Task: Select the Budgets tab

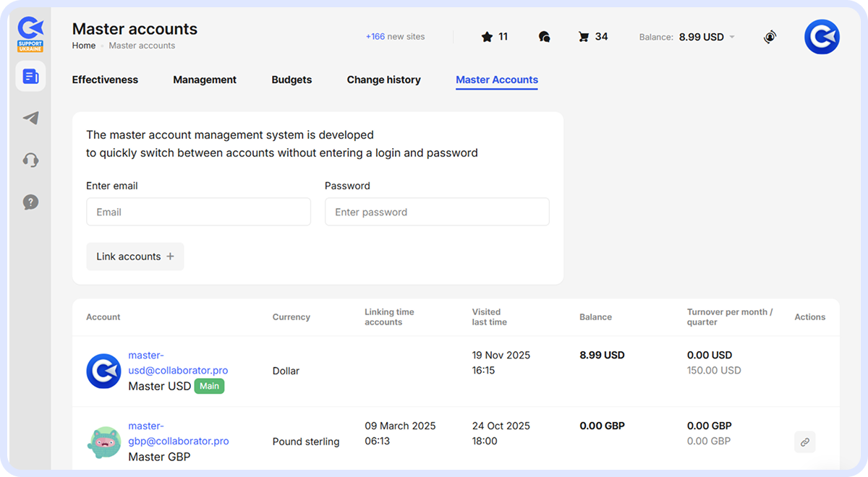Action: coord(292,79)
